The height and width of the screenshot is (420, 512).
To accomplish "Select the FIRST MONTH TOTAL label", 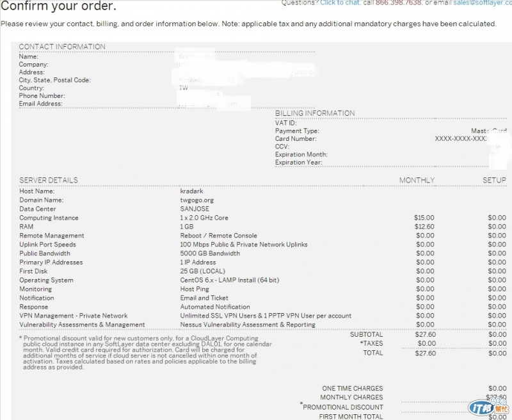I will pyautogui.click(x=351, y=416).
